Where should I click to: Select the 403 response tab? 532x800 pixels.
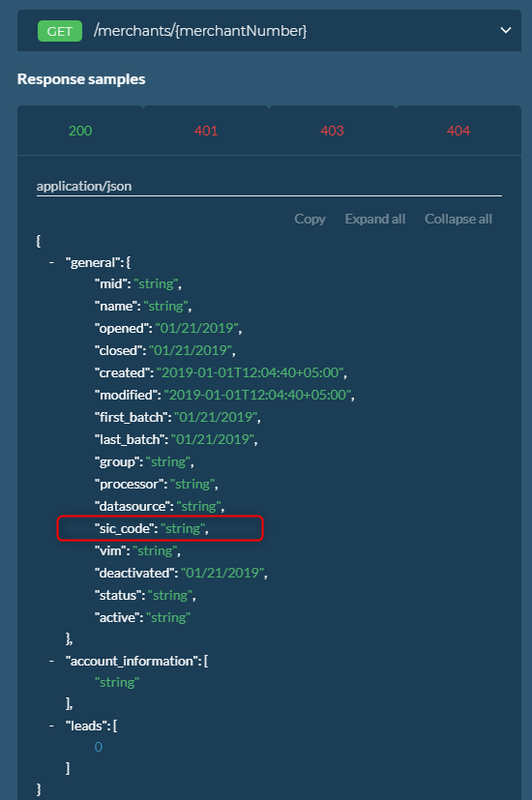point(332,131)
